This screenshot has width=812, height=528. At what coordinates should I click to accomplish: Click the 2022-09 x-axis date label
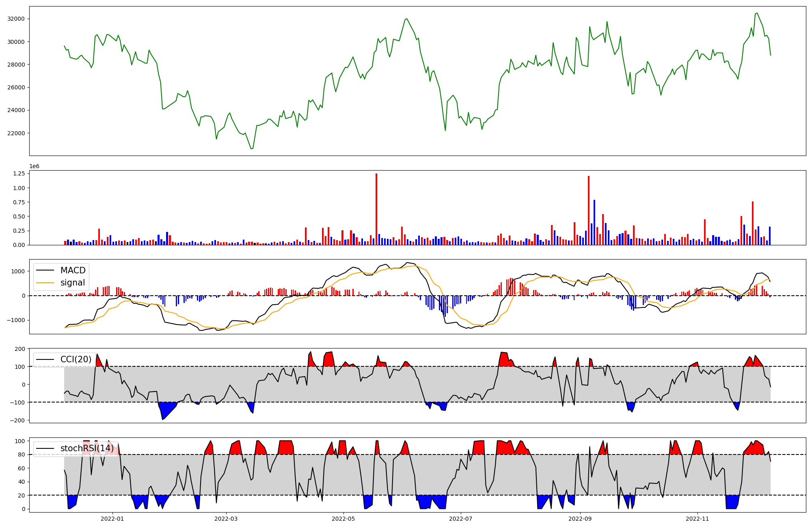580,519
